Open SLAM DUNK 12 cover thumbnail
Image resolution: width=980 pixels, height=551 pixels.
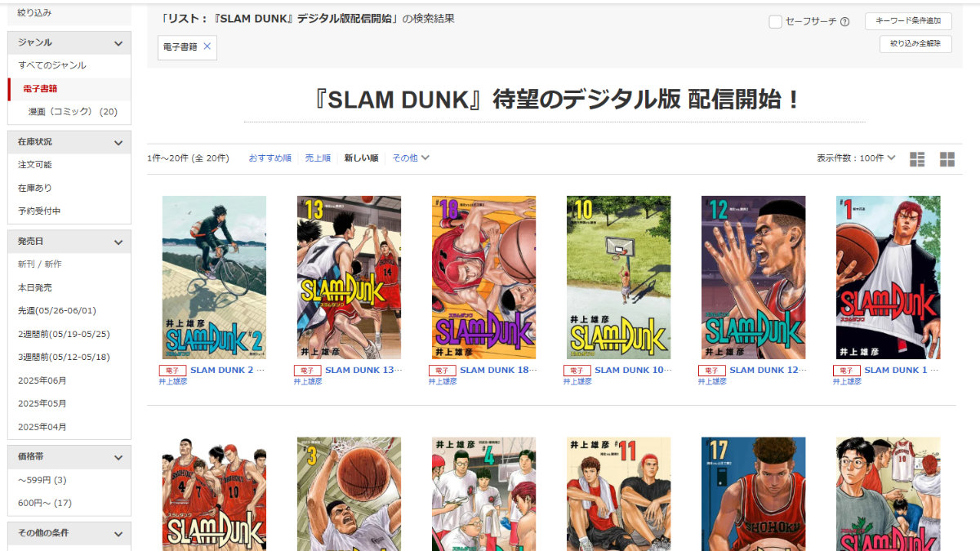(x=753, y=278)
